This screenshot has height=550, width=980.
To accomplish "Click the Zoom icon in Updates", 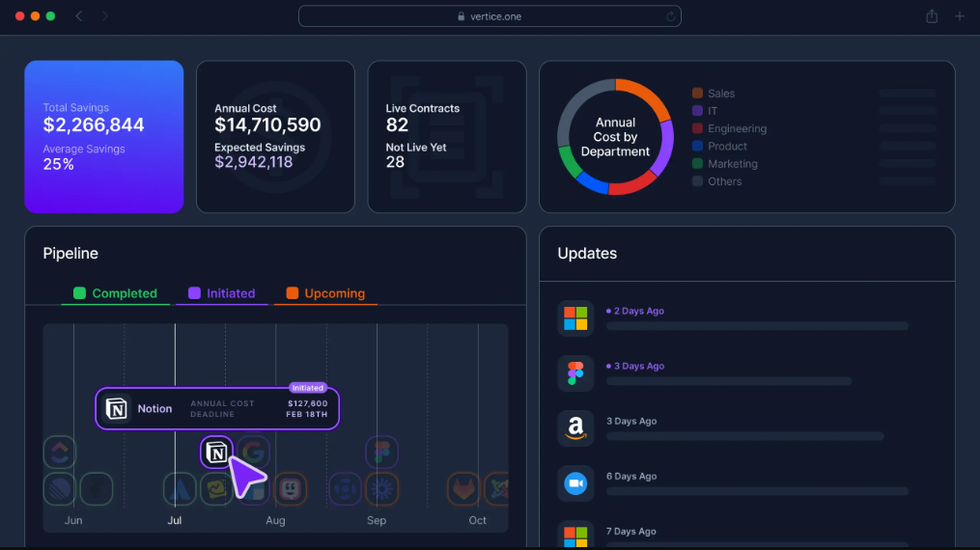I will tap(575, 483).
